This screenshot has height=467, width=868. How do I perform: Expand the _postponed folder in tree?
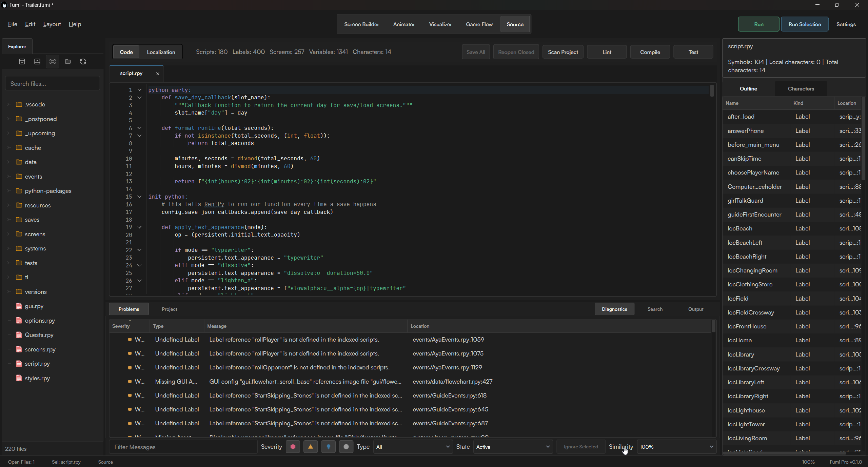[x=9, y=119]
